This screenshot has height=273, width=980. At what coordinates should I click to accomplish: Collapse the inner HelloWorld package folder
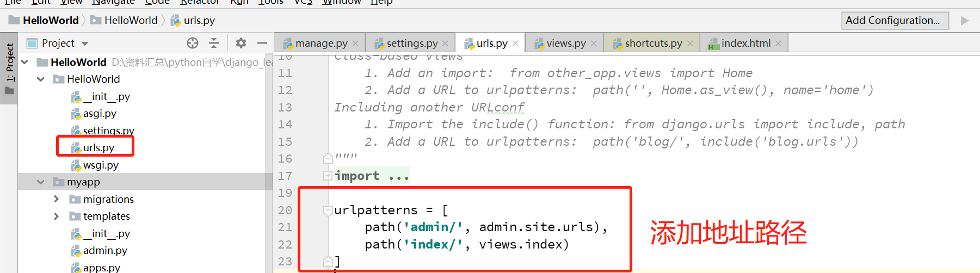point(41,79)
